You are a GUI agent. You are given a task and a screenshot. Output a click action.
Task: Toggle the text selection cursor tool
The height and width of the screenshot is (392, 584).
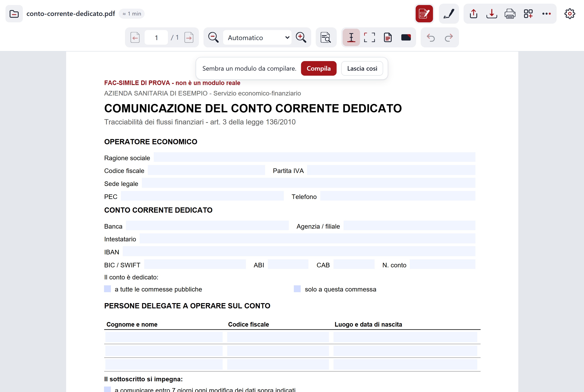(x=351, y=38)
